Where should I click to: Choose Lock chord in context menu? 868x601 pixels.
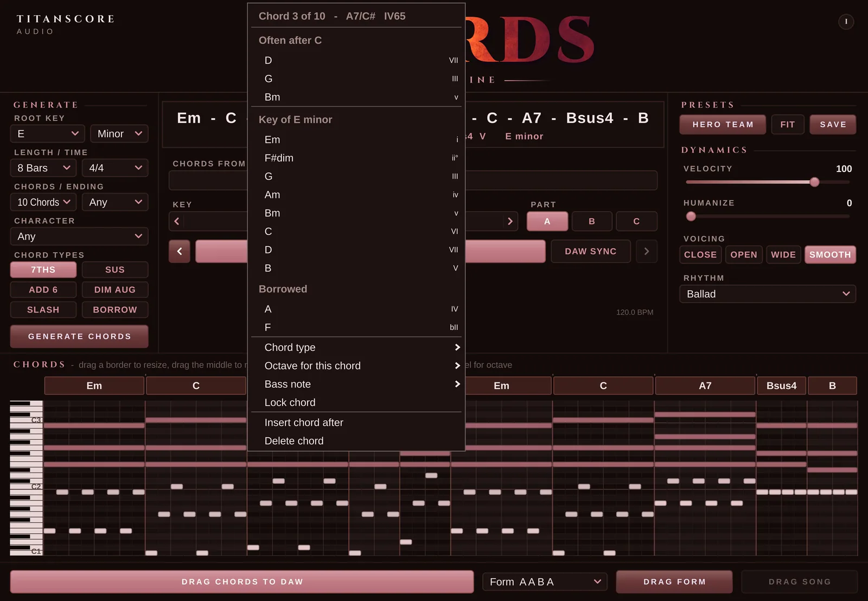[x=356, y=402]
